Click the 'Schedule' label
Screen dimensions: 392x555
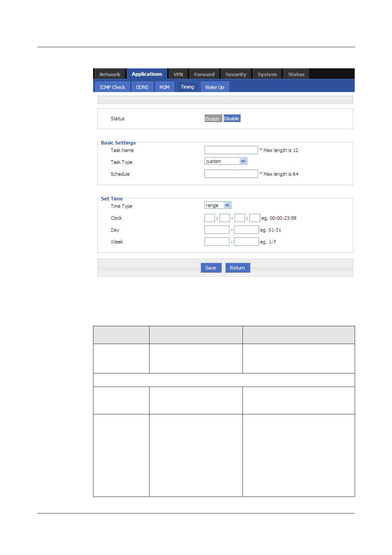point(120,174)
